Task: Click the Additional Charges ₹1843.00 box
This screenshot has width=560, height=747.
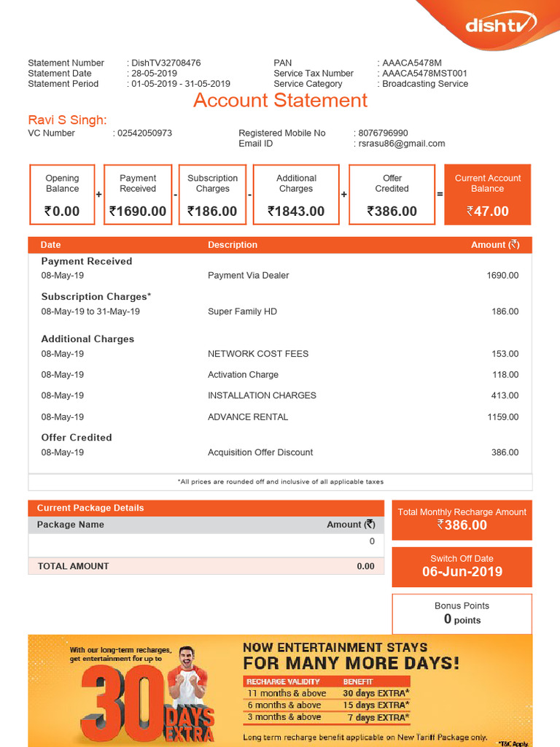Action: tap(296, 194)
